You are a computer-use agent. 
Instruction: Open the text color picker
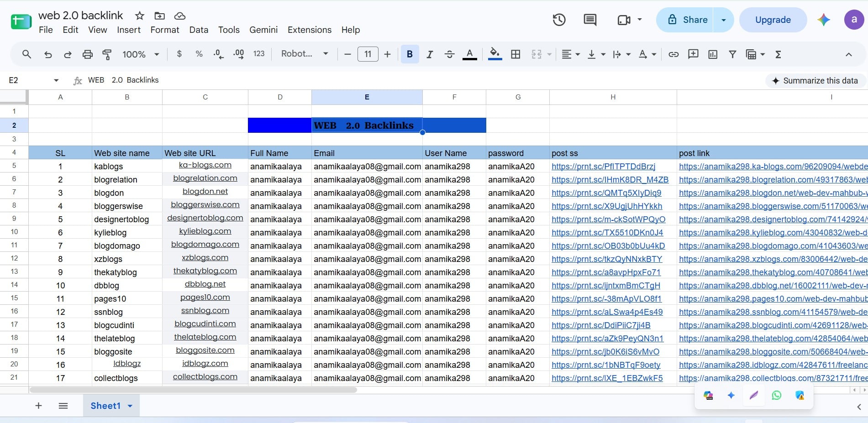469,54
